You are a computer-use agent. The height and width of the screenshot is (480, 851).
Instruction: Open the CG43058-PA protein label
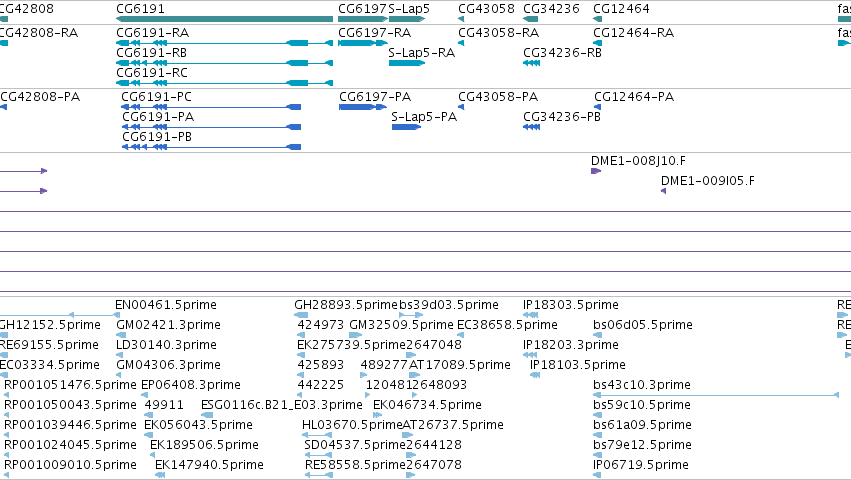[498, 97]
